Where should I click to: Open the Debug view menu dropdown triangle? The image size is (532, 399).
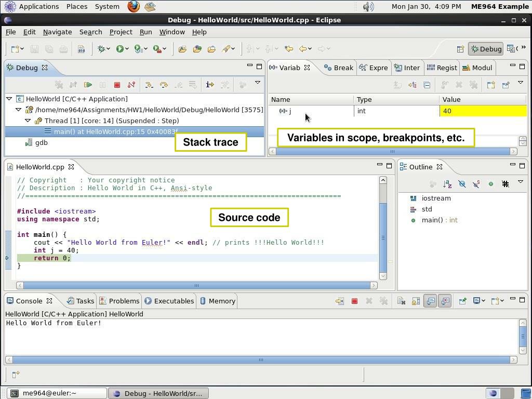tap(258, 83)
